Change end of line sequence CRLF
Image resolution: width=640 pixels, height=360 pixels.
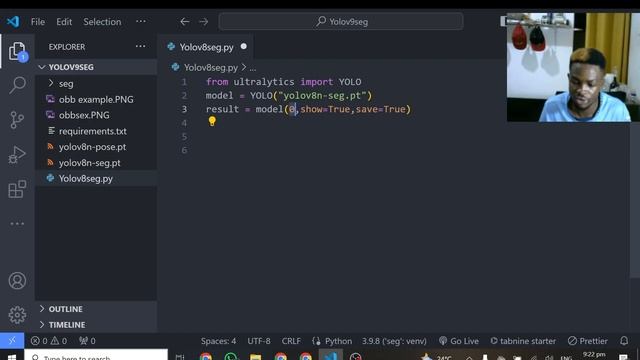(291, 341)
